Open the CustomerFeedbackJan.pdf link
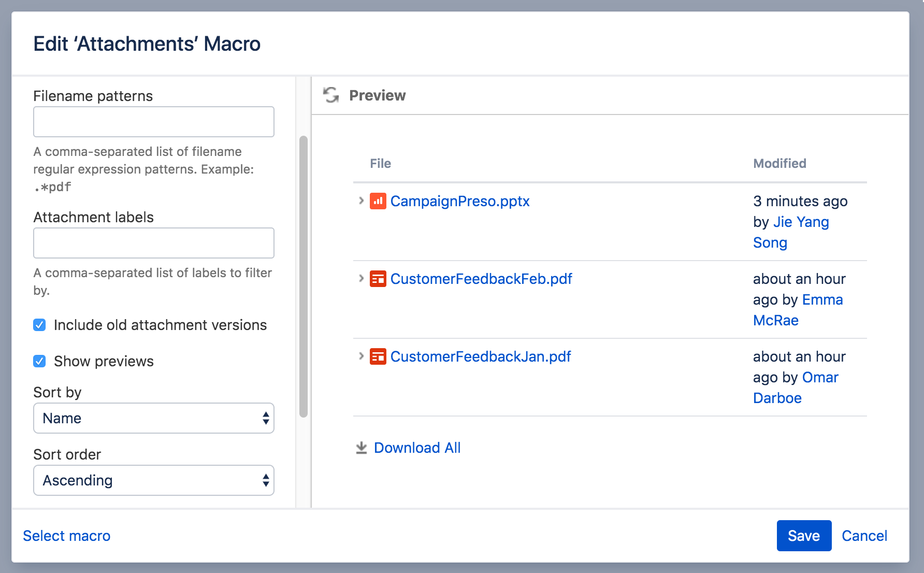 point(481,356)
